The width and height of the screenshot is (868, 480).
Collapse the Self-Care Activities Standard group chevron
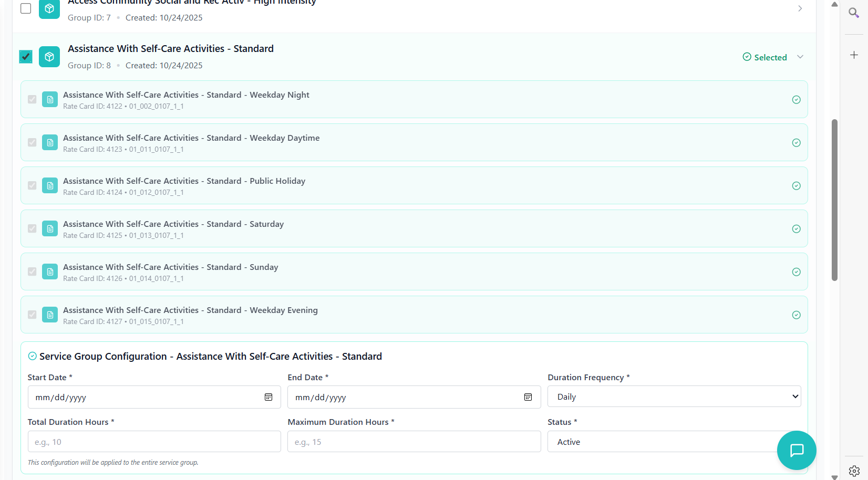[800, 57]
